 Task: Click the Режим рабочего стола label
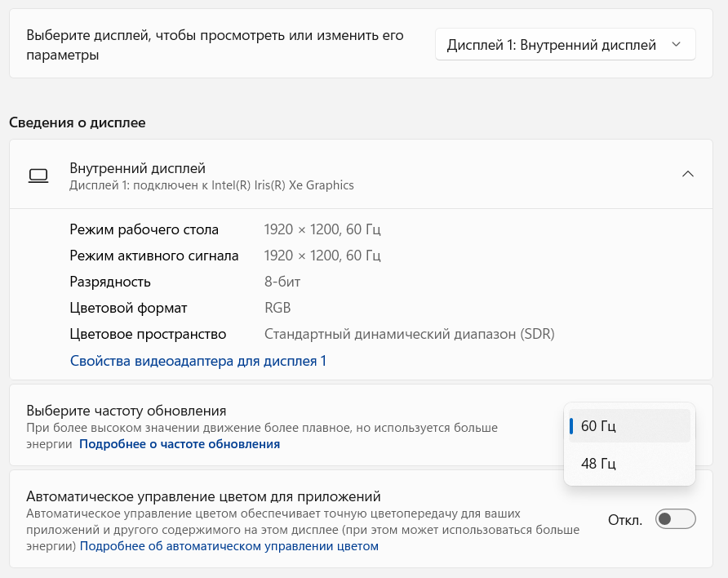[x=144, y=229]
